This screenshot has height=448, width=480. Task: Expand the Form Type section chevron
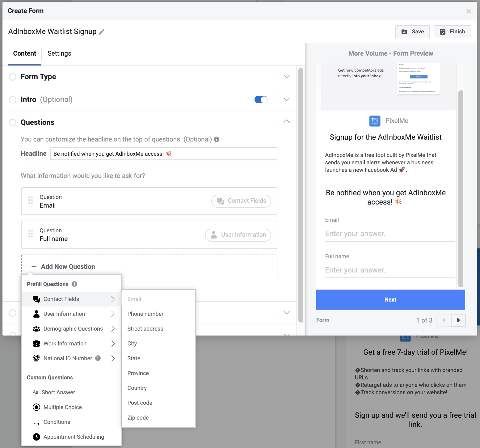tap(287, 77)
